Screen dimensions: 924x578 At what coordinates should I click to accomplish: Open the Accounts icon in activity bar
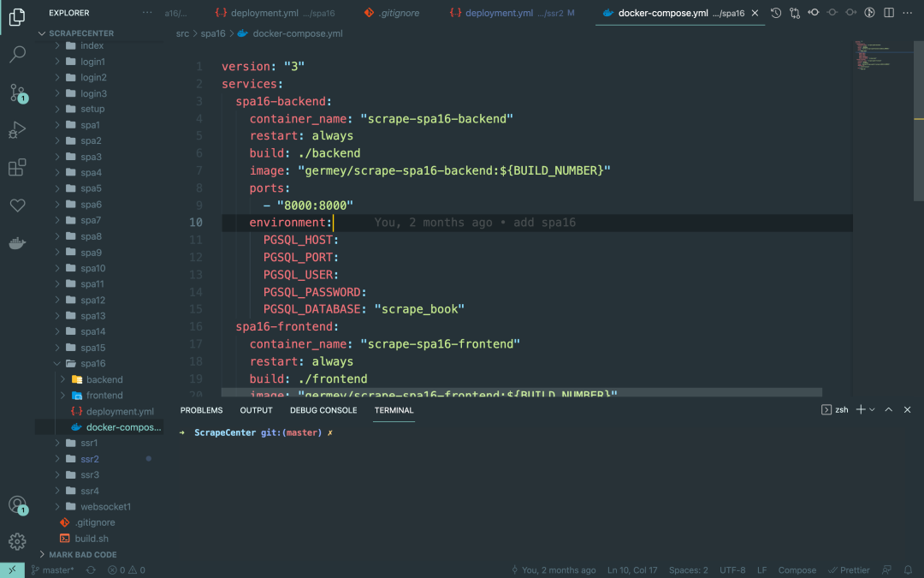pos(18,505)
